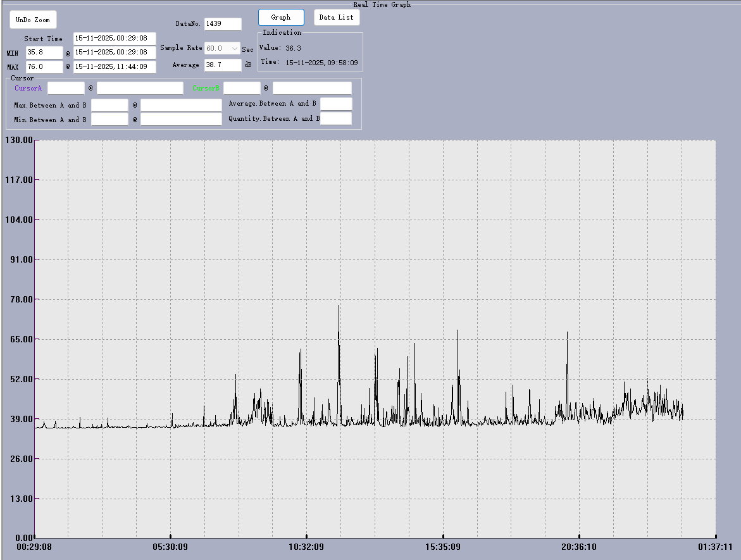Select the Average.Between A and B field

tap(336, 104)
